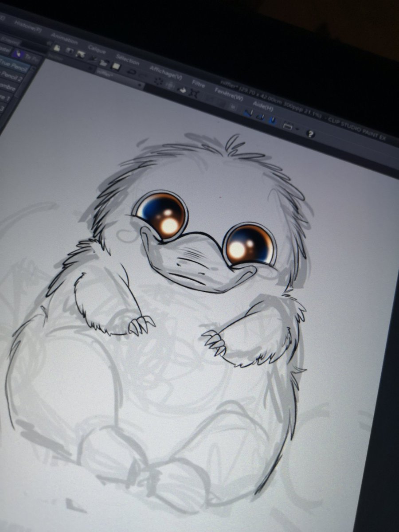Open the Filtre menu
The height and width of the screenshot is (532, 399).
198,84
